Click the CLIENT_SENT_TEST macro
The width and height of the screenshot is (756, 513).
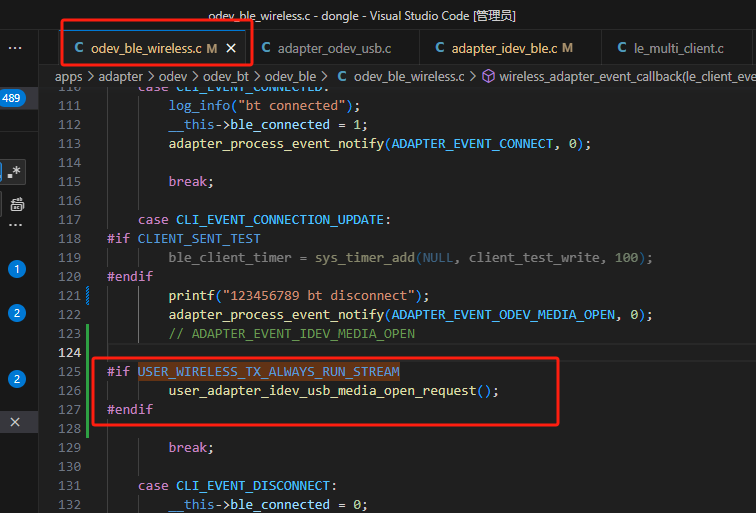(199, 239)
